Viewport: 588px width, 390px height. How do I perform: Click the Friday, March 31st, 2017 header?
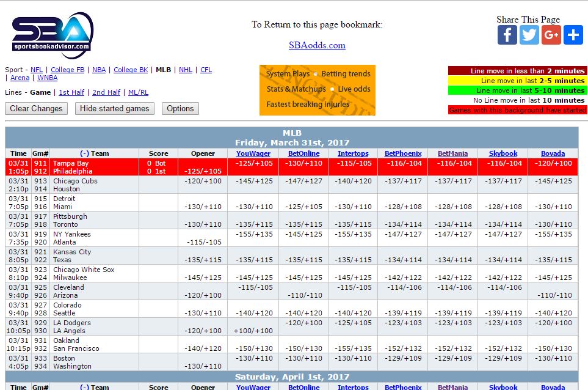[x=292, y=142]
